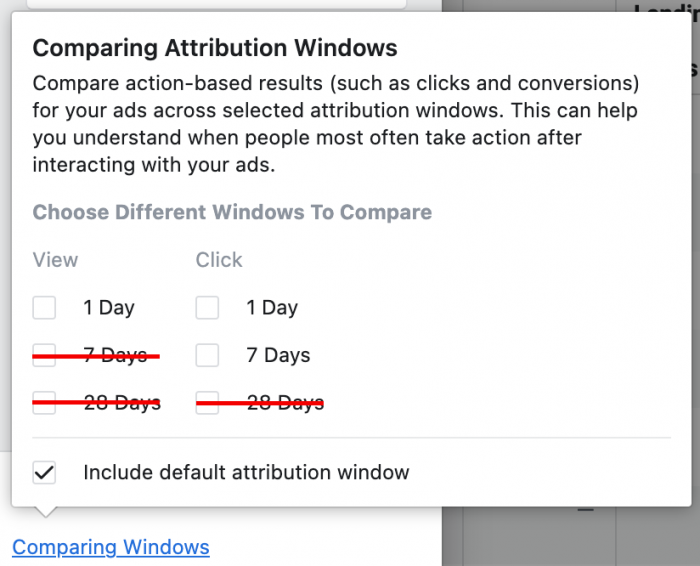The width and height of the screenshot is (700, 566).
Task: Click the "1 Day" label text under Click
Action: 272,308
